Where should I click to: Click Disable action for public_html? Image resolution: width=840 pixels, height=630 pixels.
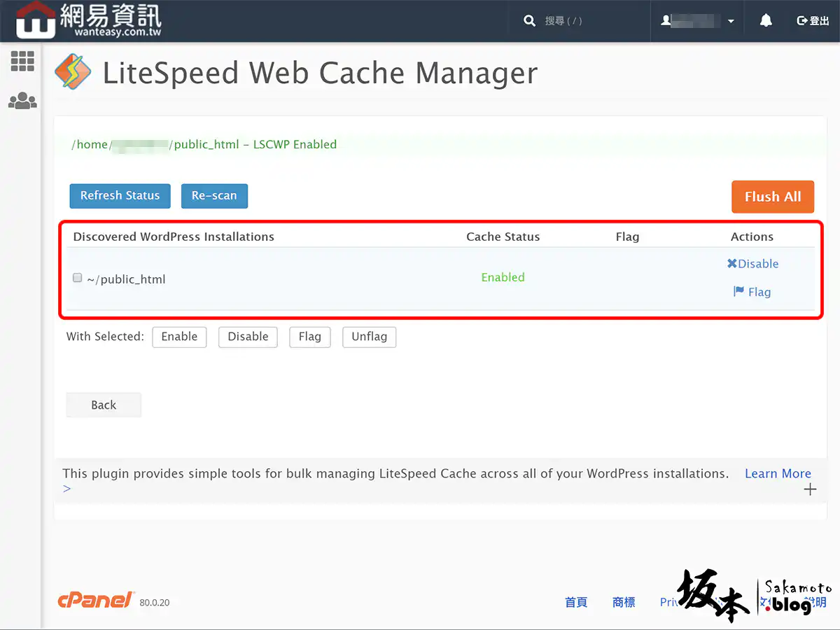pos(752,264)
